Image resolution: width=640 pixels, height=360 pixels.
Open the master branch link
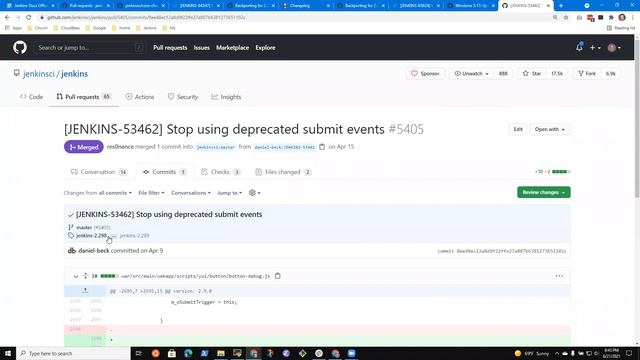(84, 227)
